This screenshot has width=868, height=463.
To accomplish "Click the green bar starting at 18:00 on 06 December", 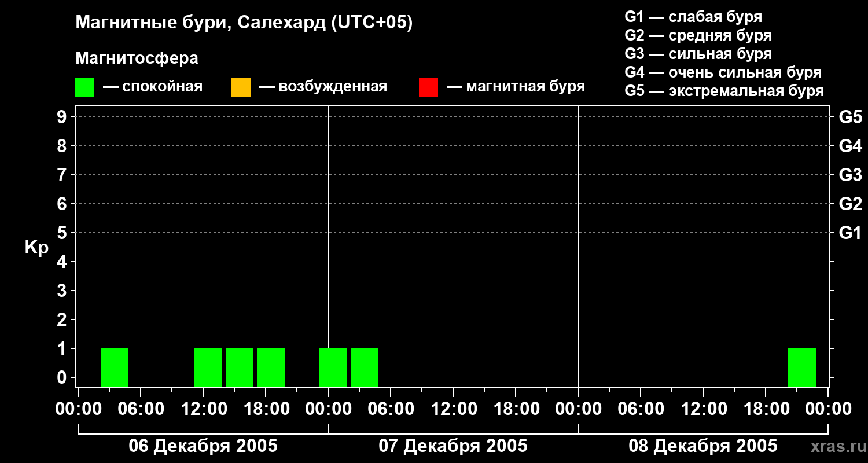I will [271, 367].
